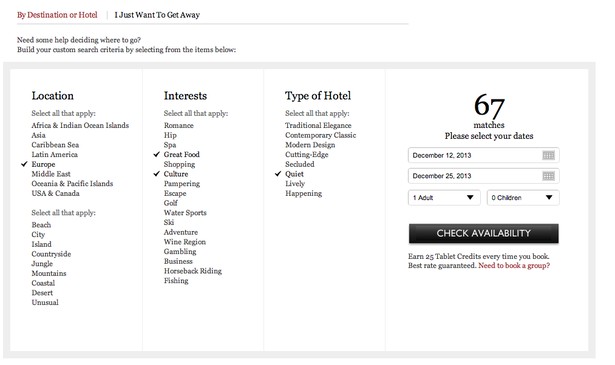This screenshot has width=615, height=365.
Task: Uncheck the Great Food interest
Action: pyautogui.click(x=182, y=154)
